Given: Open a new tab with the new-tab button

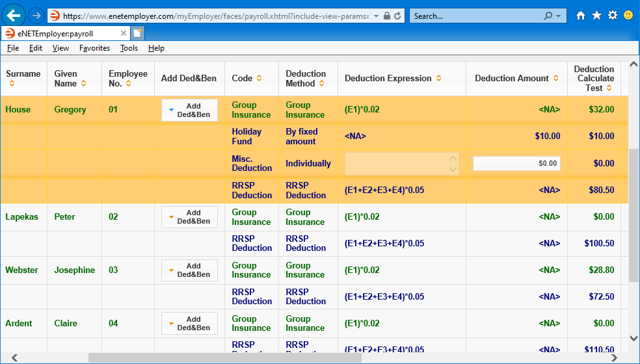Looking at the screenshot, I should [137, 33].
